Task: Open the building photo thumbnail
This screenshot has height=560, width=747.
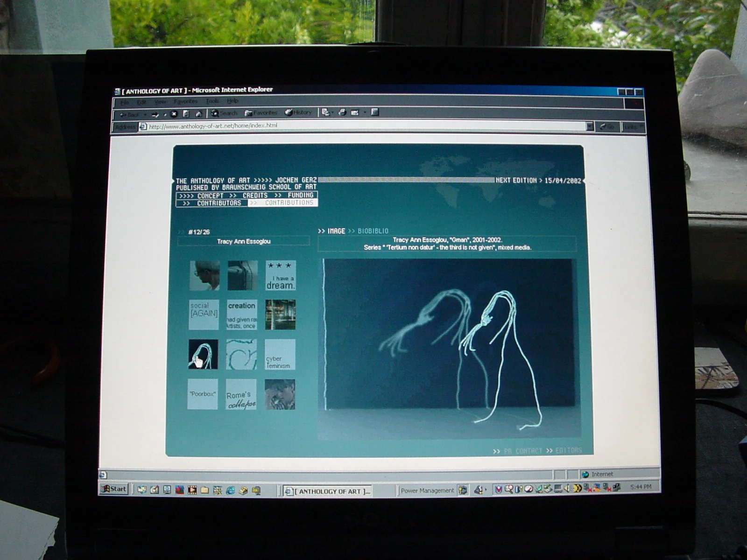Action: [x=280, y=315]
